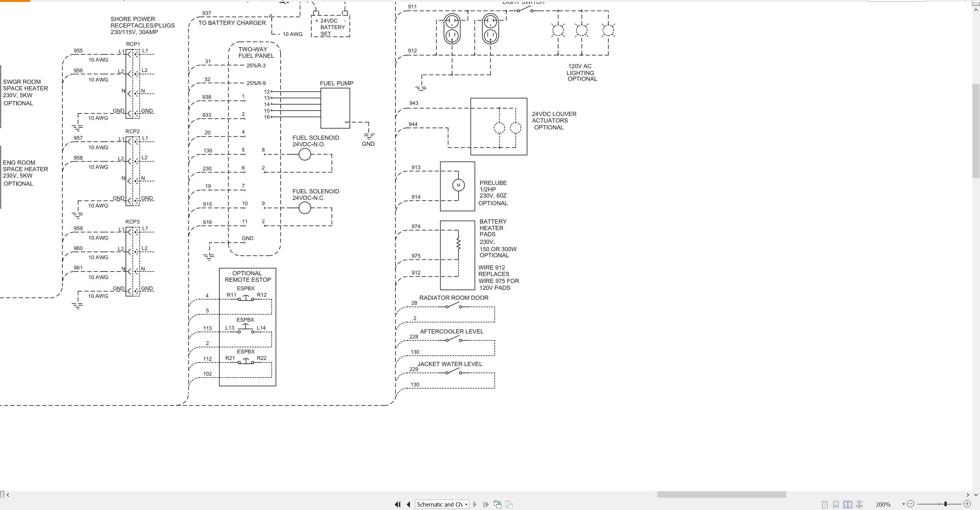
Task: Open the zoom level dropdown arrow
Action: pyautogui.click(x=903, y=504)
